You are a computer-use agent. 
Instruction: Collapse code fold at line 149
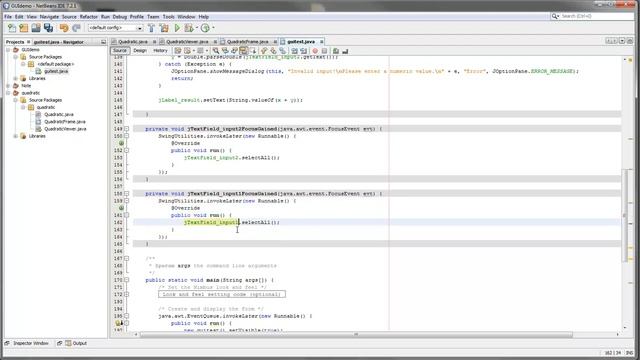point(127,129)
